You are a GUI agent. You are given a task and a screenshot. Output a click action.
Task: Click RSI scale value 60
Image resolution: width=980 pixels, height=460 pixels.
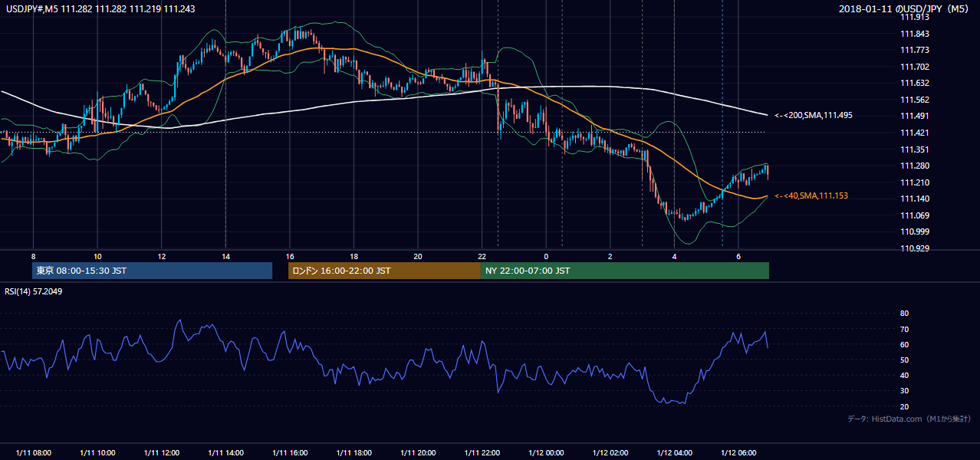pos(904,344)
